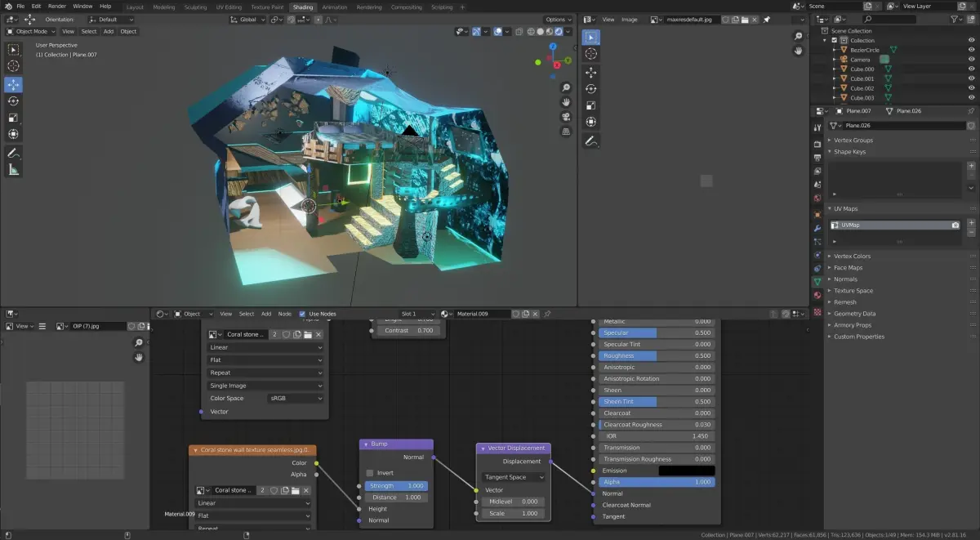Hide Cube.000 via its eye icon
This screenshot has height=540, width=980.
(971, 69)
